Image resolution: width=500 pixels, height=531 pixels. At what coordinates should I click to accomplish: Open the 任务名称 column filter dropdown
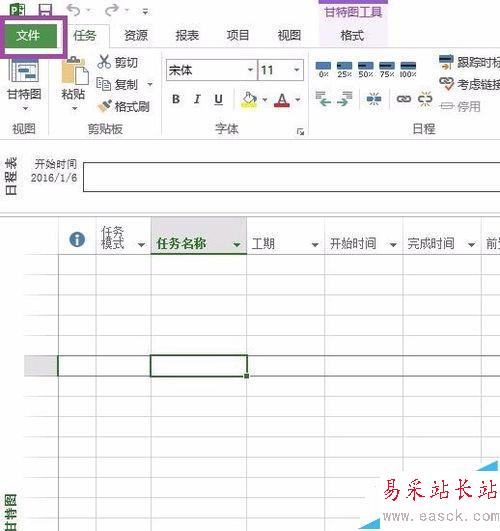click(237, 244)
